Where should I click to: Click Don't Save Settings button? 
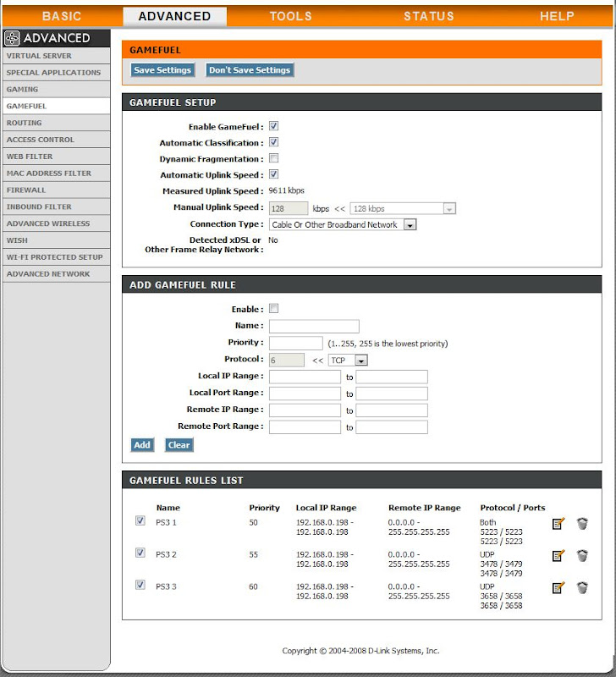(250, 70)
